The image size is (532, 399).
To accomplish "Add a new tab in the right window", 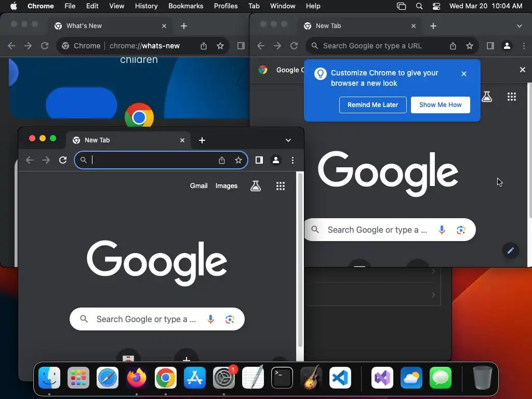I will click(433, 26).
